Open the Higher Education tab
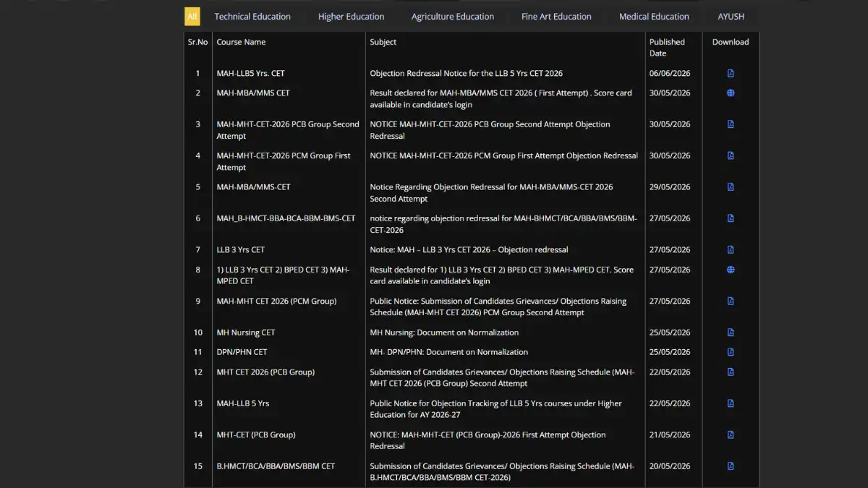868x488 pixels. tap(352, 16)
